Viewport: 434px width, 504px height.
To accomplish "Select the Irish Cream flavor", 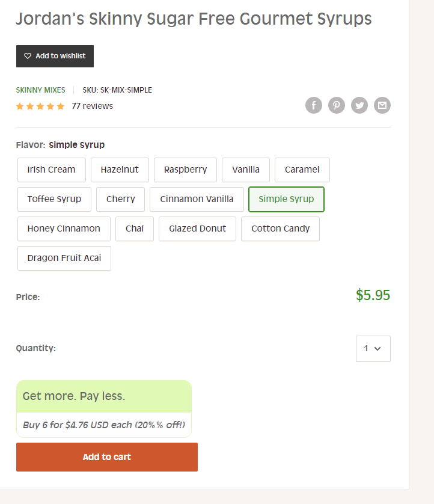I will 52,170.
